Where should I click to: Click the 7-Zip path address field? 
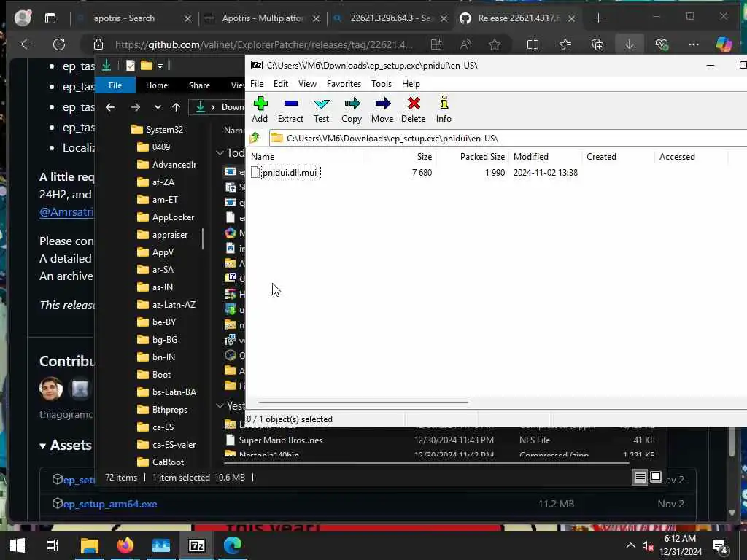(x=508, y=138)
